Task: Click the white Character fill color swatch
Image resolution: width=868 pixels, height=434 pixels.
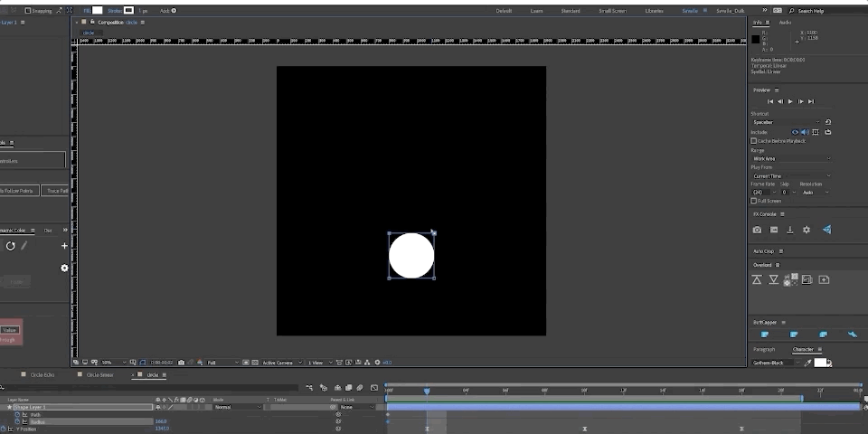Action: point(820,363)
